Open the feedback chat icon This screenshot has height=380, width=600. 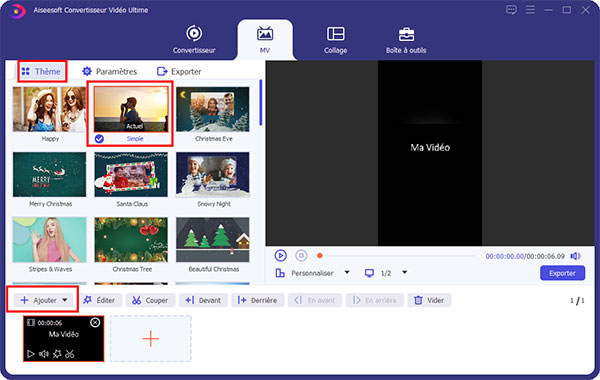(511, 10)
